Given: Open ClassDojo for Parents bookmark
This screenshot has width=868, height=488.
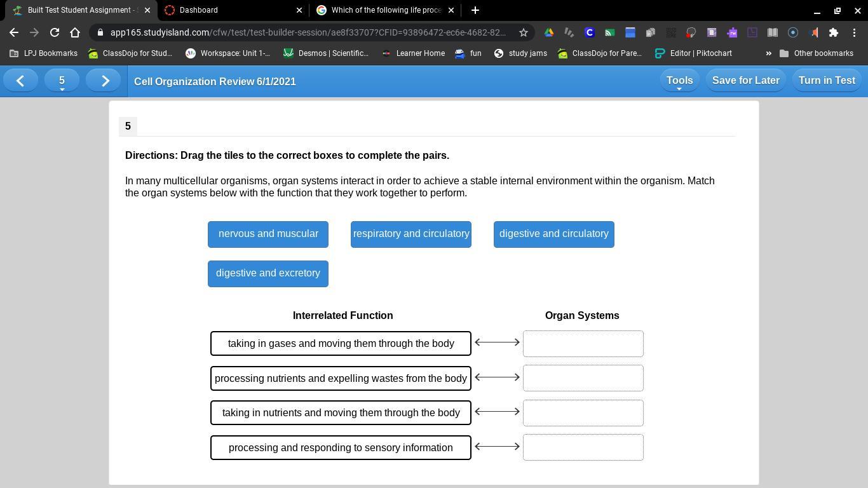Looking at the screenshot, I should tap(600, 53).
